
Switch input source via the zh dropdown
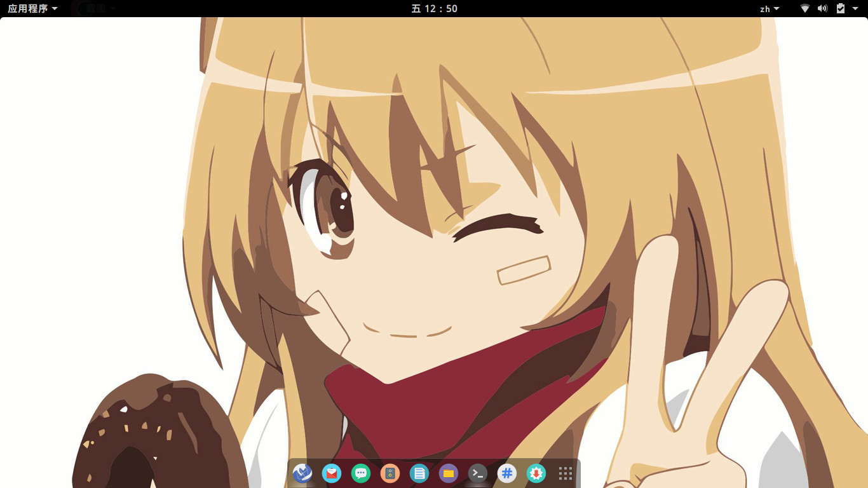tap(770, 8)
